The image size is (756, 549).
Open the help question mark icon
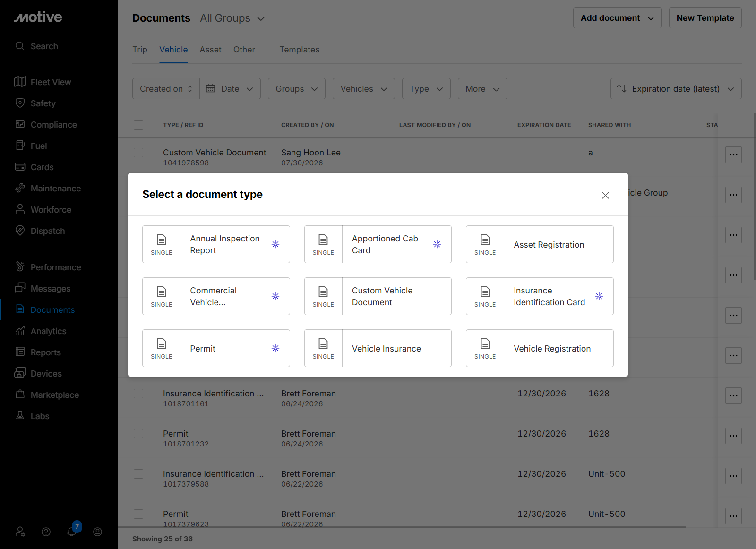click(x=46, y=532)
